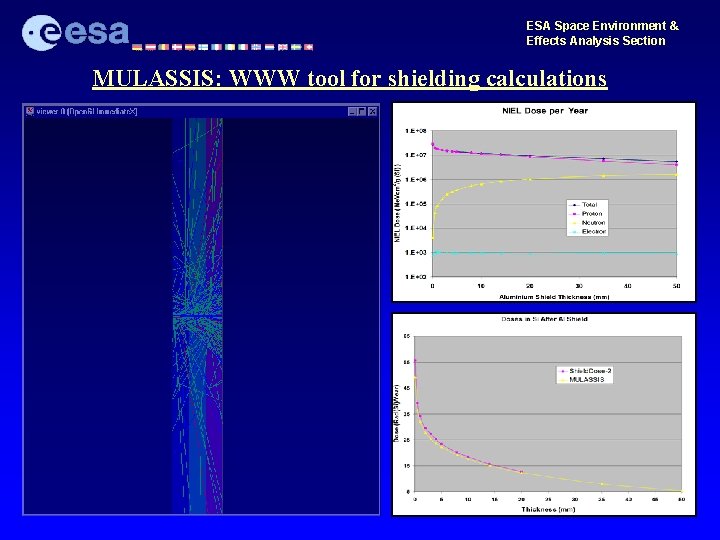Viewport: 720px width, 540px height.
Task: Click the cyan Electron line in NIEL chart
Action: [555, 253]
